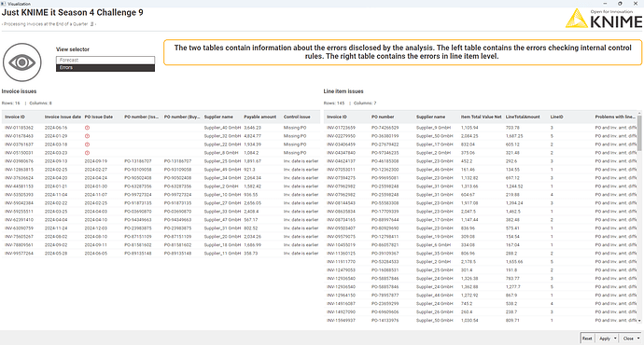Click line total 1,655.66
The width and height of the screenshot is (644, 345).
point(514,262)
